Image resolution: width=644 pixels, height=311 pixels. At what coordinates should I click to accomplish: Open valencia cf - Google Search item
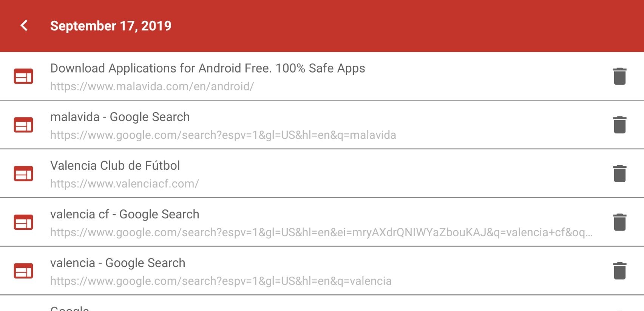pyautogui.click(x=125, y=214)
